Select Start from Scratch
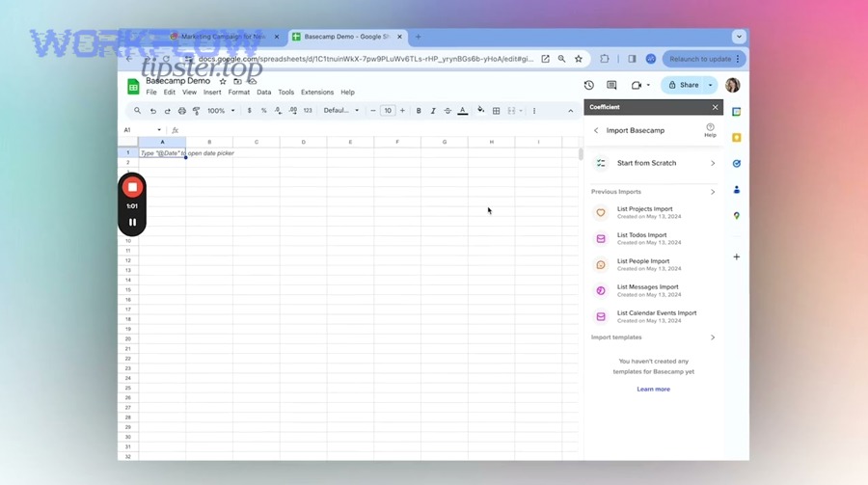This screenshot has height=485, width=868. [x=654, y=163]
